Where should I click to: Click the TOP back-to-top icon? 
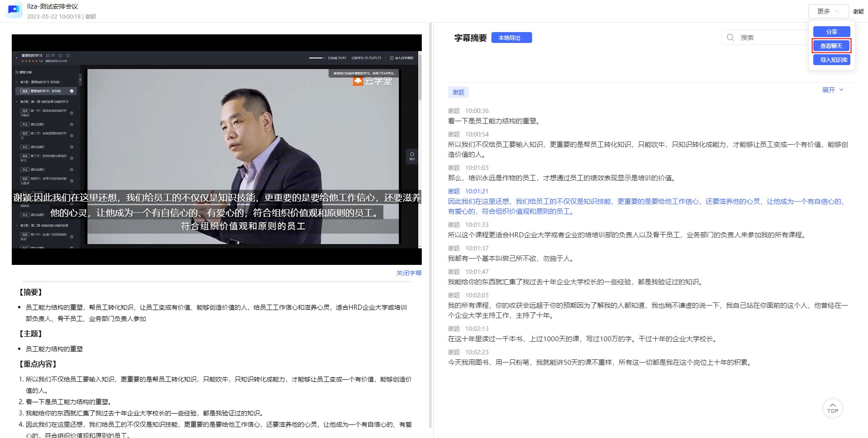pyautogui.click(x=832, y=408)
